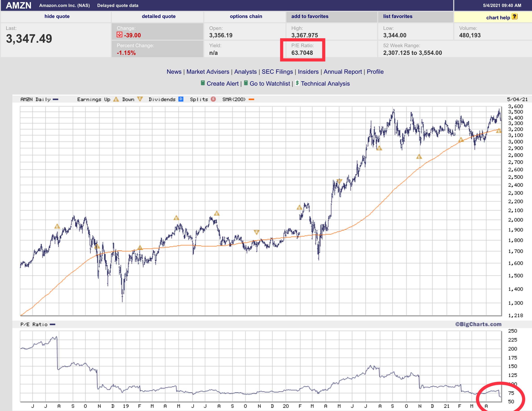The height and width of the screenshot is (411, 532).
Task: Add AMZN to favorites
Action: tap(310, 16)
